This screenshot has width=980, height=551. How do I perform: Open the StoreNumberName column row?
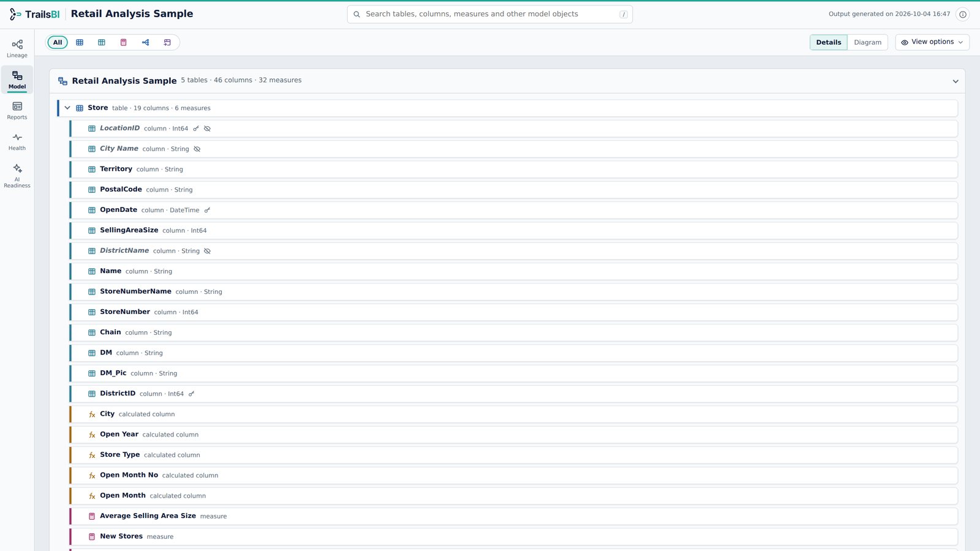click(x=514, y=291)
